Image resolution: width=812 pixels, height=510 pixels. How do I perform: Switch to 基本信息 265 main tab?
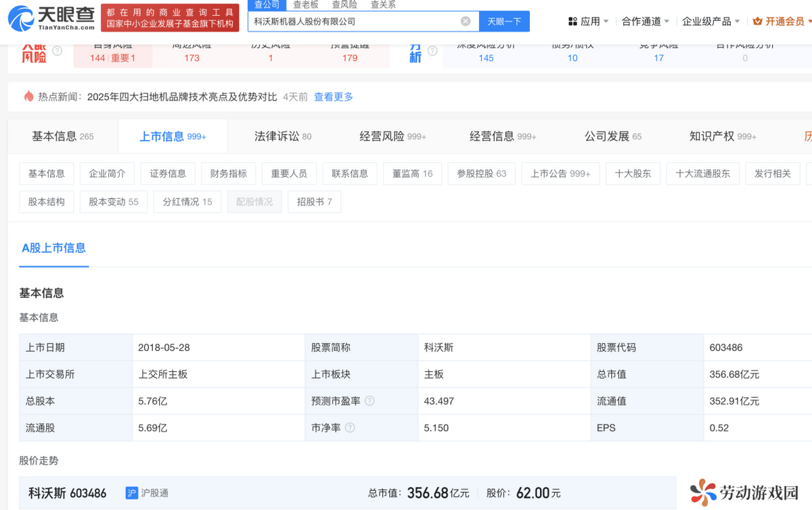[63, 136]
